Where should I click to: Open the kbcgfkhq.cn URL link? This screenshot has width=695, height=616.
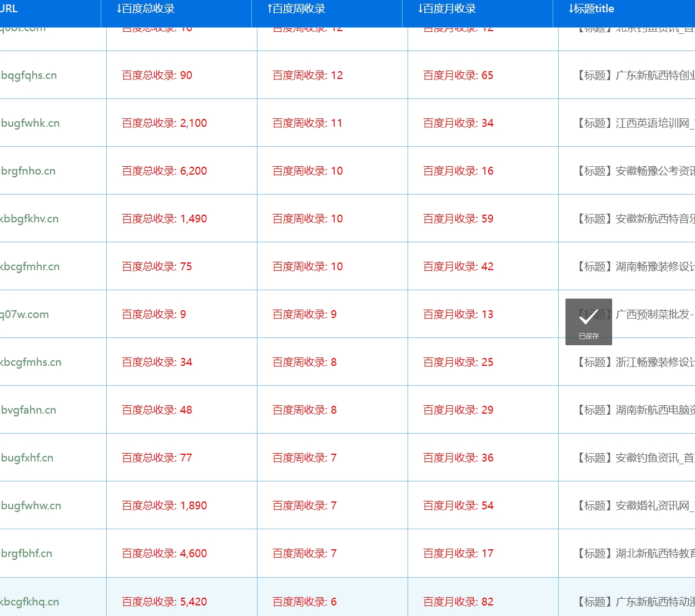point(29,602)
